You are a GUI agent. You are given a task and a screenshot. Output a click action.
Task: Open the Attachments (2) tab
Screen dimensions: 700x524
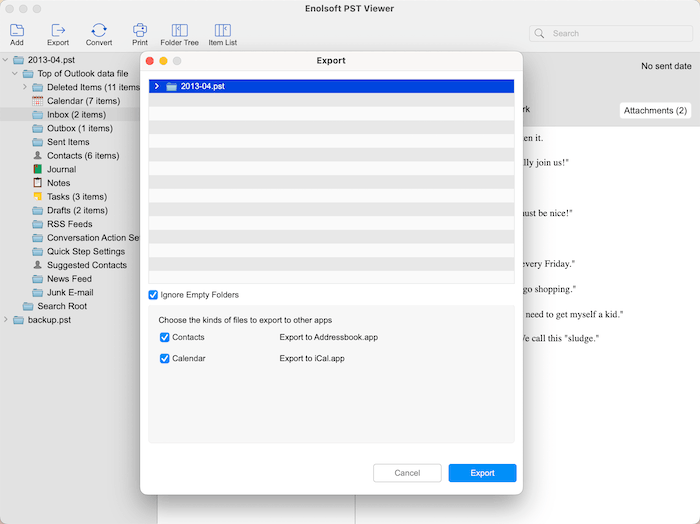point(655,110)
